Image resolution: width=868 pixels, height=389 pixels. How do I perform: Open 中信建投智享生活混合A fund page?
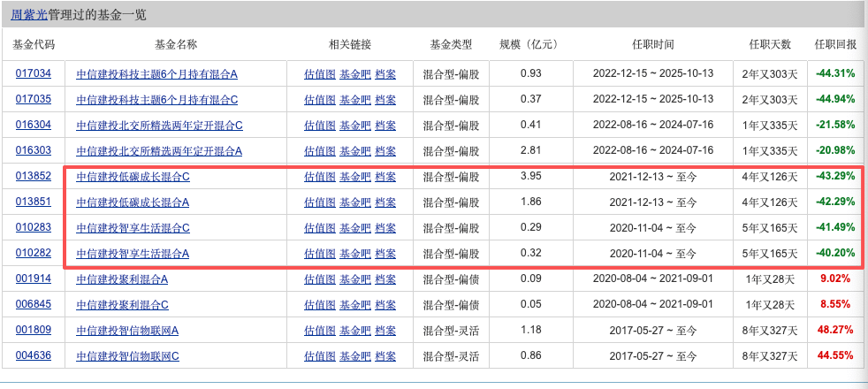133,254
